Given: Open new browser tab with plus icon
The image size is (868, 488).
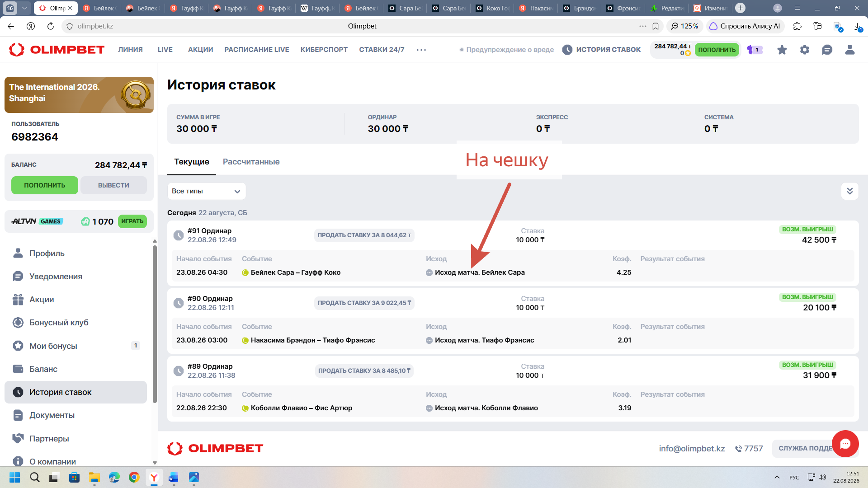Looking at the screenshot, I should pyautogui.click(x=740, y=8).
